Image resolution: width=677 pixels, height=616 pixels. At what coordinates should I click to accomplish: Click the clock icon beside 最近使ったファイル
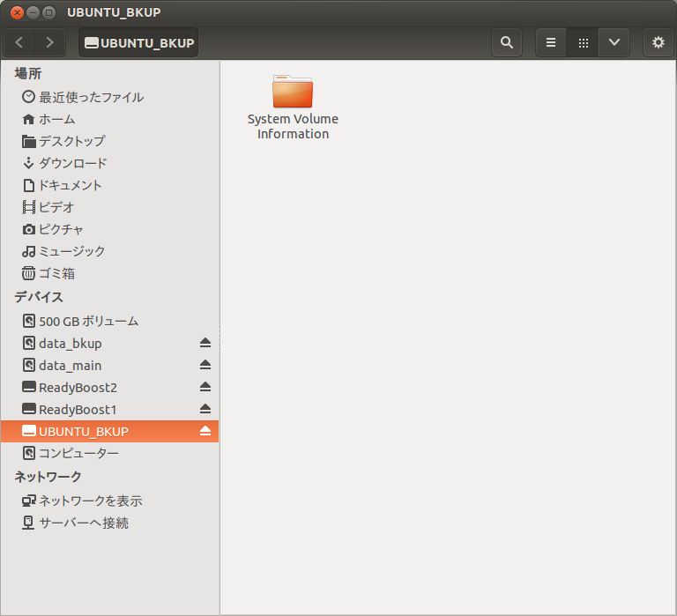pyautogui.click(x=28, y=97)
